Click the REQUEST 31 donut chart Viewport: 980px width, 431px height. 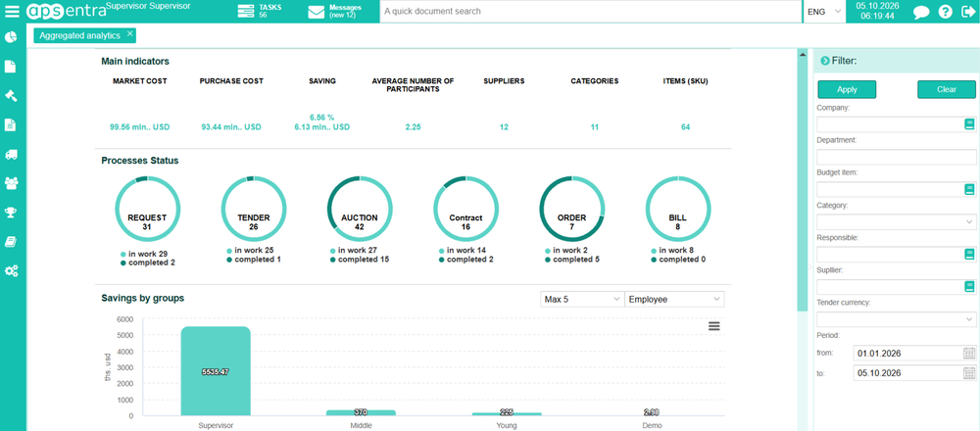(147, 209)
